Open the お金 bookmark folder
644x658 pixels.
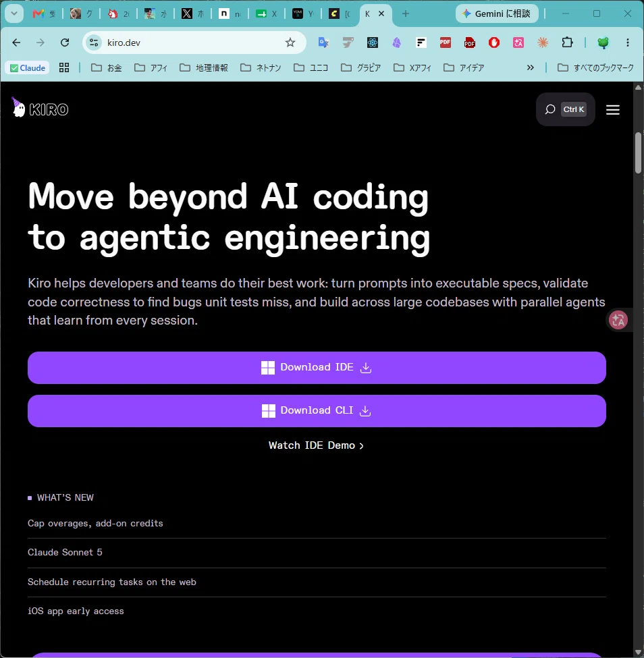tap(107, 67)
